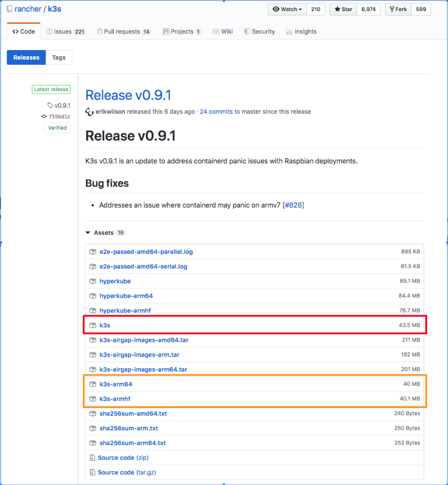Click the repository book icon beside rancher
This screenshot has height=485, width=448.
coord(10,9)
